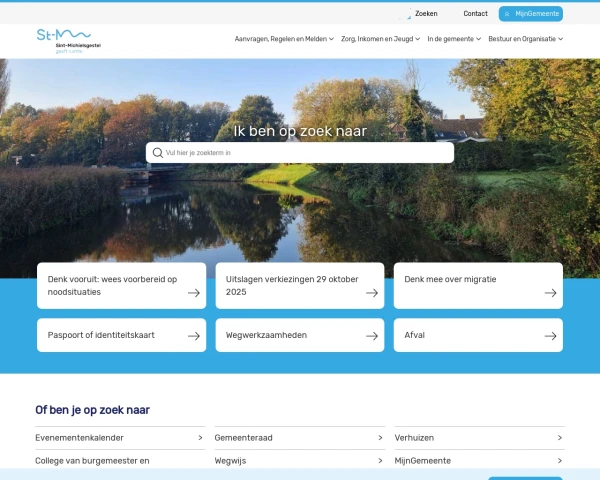The width and height of the screenshot is (600, 480).
Task: Click the arrow on the Wegwerkzaamheden card
Action: 372,336
